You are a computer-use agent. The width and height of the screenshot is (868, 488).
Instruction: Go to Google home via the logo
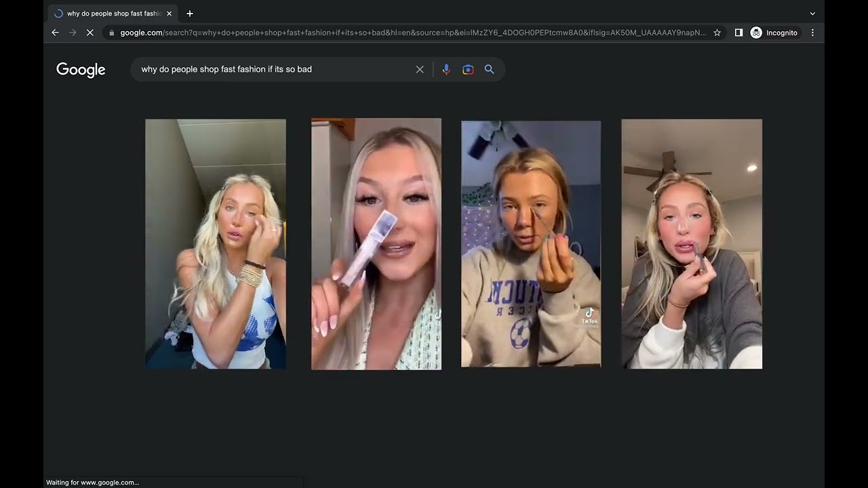(x=81, y=70)
